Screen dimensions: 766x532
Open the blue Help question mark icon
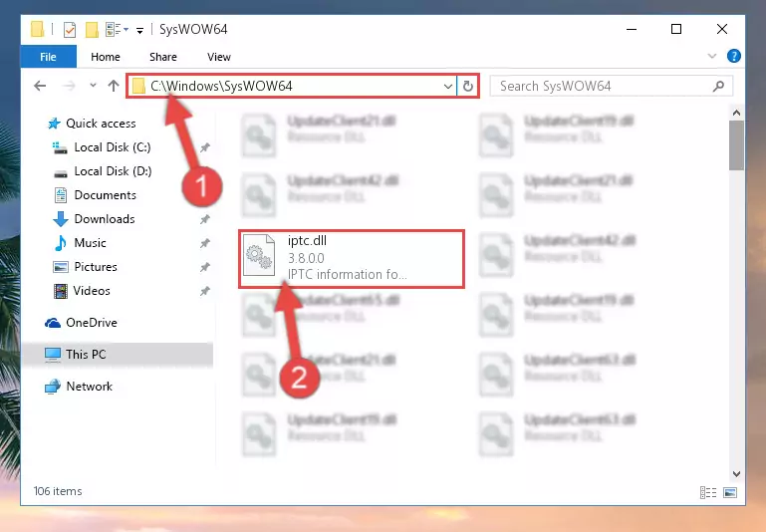coord(733,56)
